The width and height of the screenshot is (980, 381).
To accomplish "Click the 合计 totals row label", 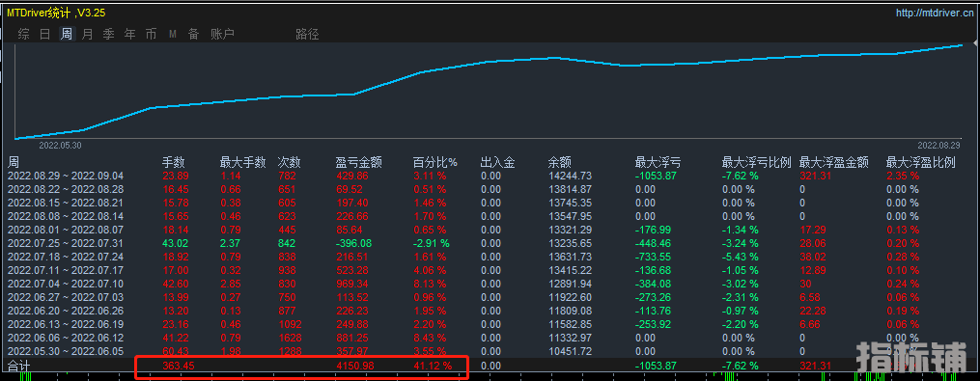I will pos(18,366).
